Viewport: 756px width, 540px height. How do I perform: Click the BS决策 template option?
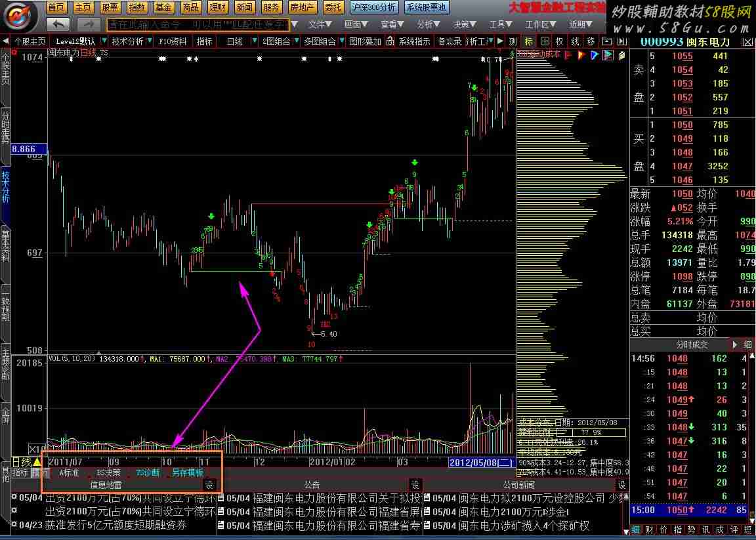click(108, 472)
